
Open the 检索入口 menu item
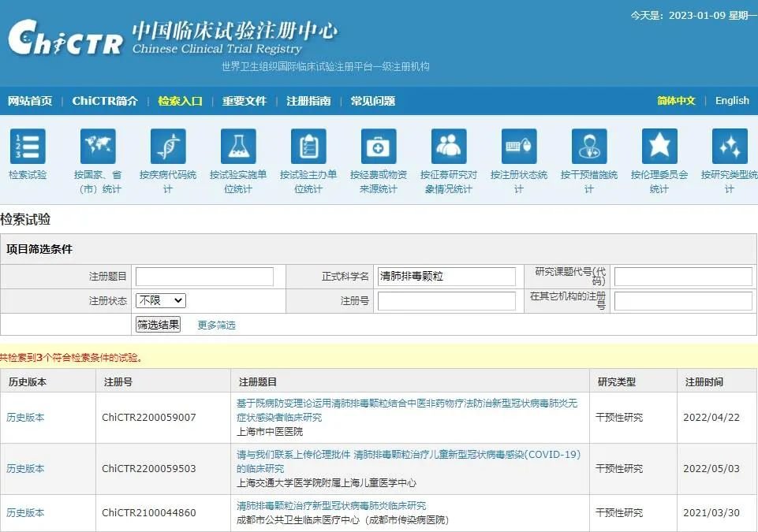pyautogui.click(x=180, y=101)
